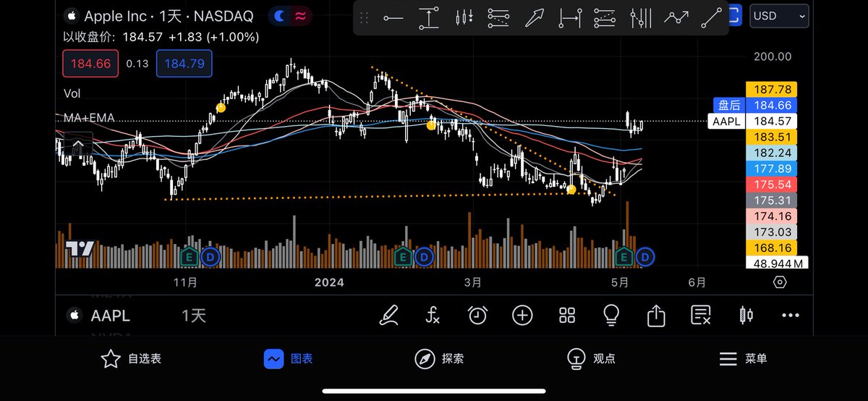Tap the 11月 label on time axis
Image resolution: width=868 pixels, height=401 pixels.
pos(187,282)
